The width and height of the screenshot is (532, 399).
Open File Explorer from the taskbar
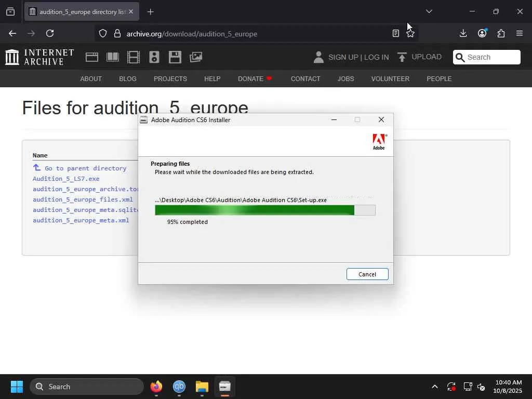pyautogui.click(x=202, y=387)
